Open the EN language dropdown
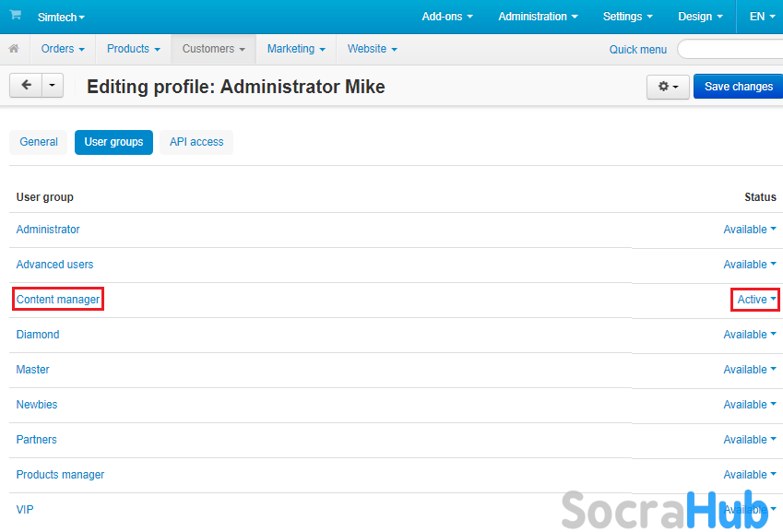The height and width of the screenshot is (532, 783). pyautogui.click(x=762, y=17)
